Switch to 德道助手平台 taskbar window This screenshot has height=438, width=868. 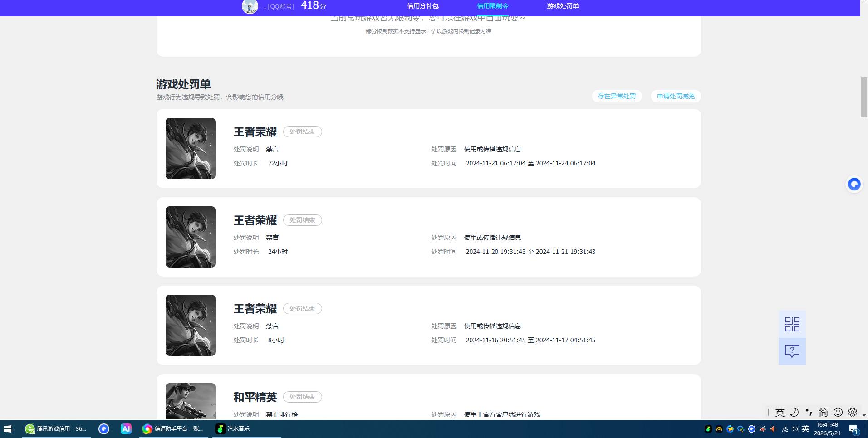[174, 428]
